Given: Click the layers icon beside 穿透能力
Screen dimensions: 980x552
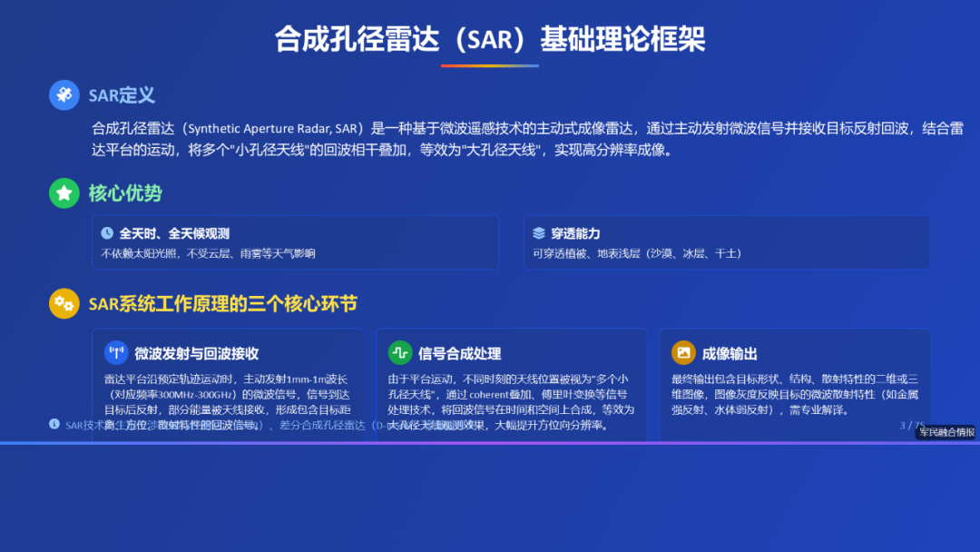Looking at the screenshot, I should click(541, 233).
